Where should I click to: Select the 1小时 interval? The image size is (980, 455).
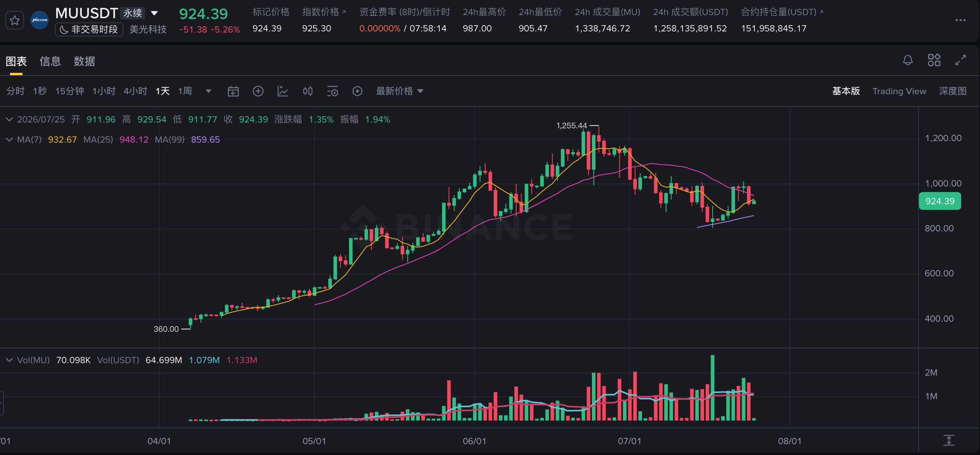104,91
